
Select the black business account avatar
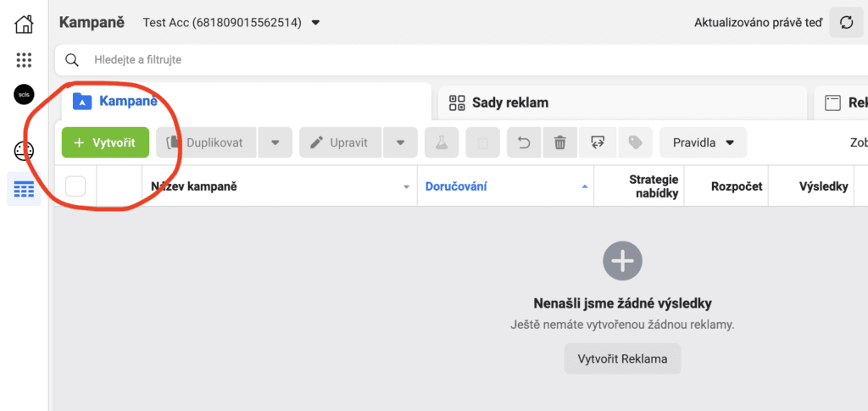pyautogui.click(x=24, y=95)
